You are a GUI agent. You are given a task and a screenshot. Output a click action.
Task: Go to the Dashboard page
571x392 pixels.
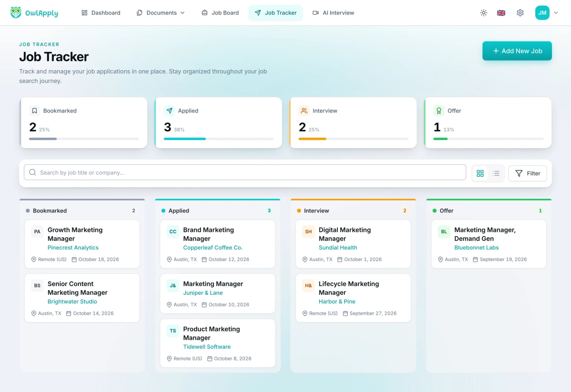[x=101, y=13]
